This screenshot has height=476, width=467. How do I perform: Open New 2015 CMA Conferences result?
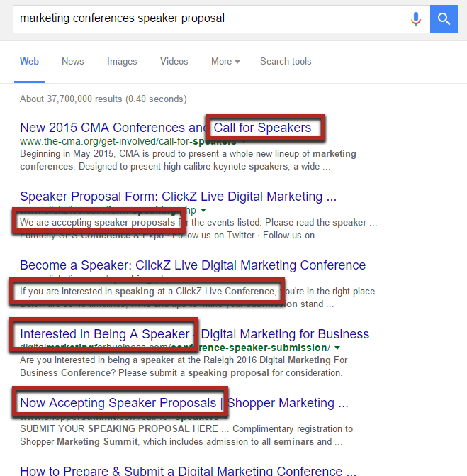pyautogui.click(x=166, y=128)
